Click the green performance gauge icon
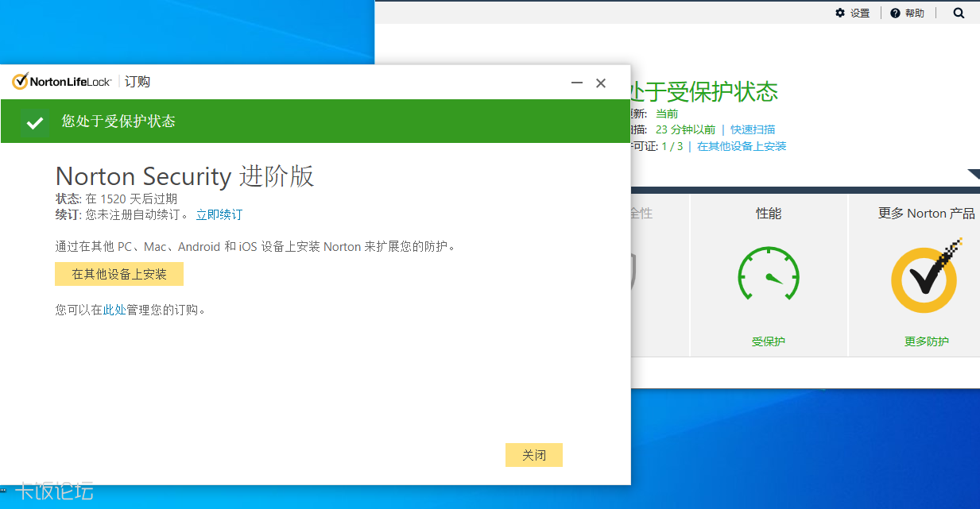The image size is (980, 509). click(768, 274)
